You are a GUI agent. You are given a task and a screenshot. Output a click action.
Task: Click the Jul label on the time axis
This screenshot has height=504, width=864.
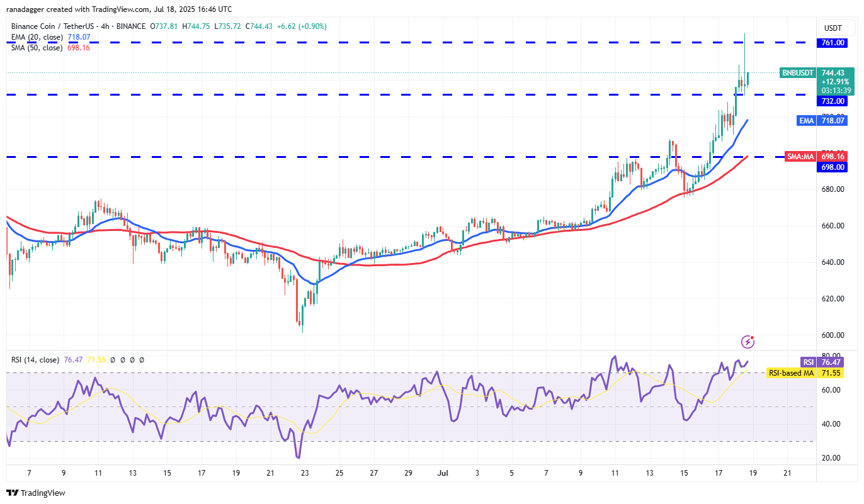pos(443,472)
